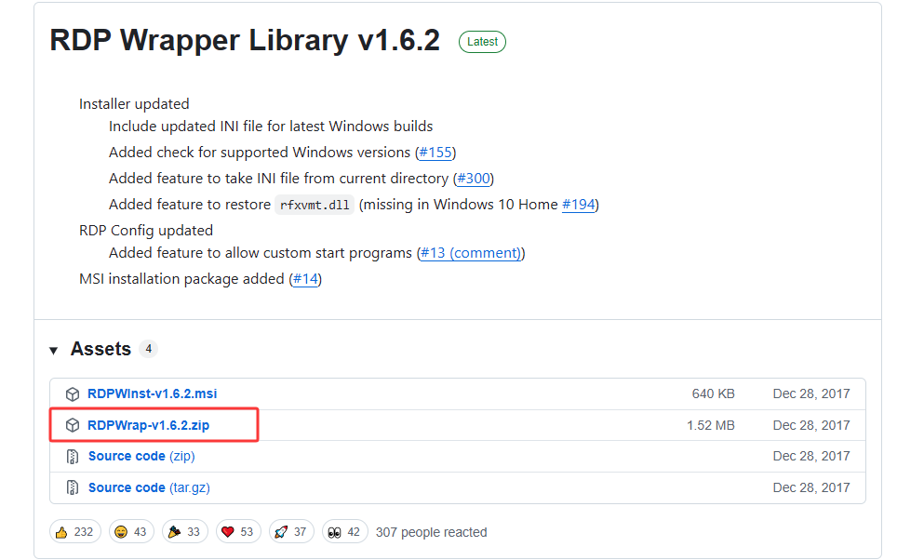Click the RDP Config updated text

(x=146, y=231)
